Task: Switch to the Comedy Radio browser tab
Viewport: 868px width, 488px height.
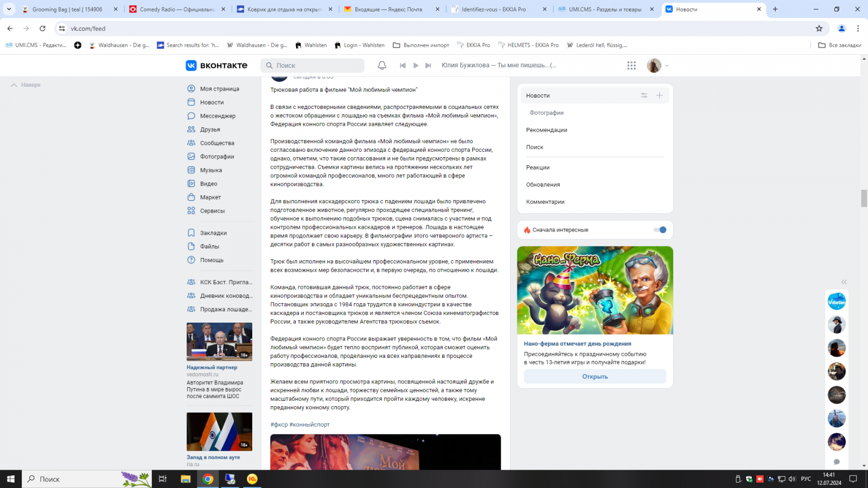Action: [x=176, y=9]
